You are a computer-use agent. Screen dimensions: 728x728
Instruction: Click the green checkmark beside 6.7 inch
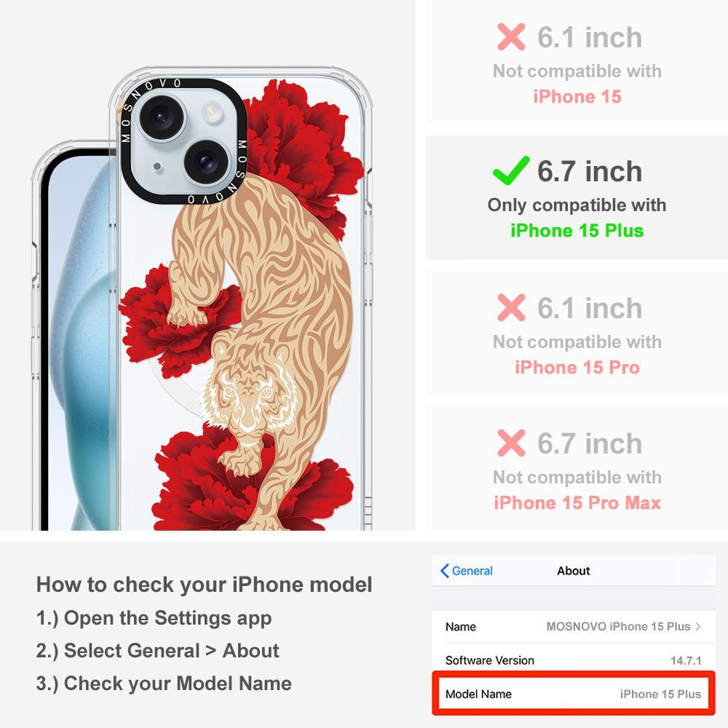tap(511, 170)
